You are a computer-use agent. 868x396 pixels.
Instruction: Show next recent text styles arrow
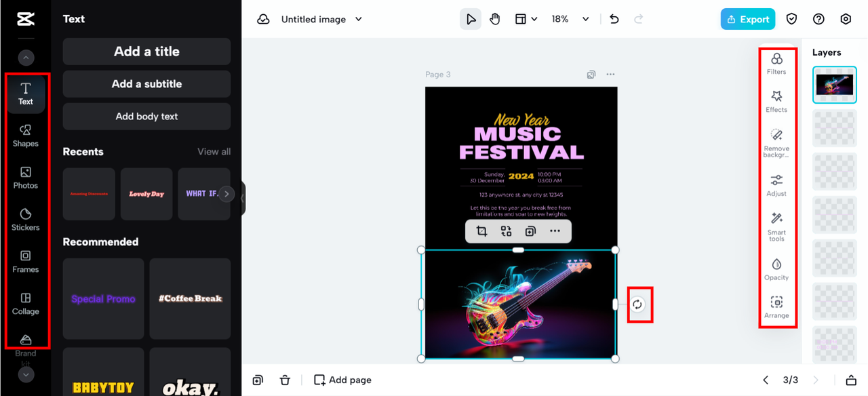click(x=226, y=194)
